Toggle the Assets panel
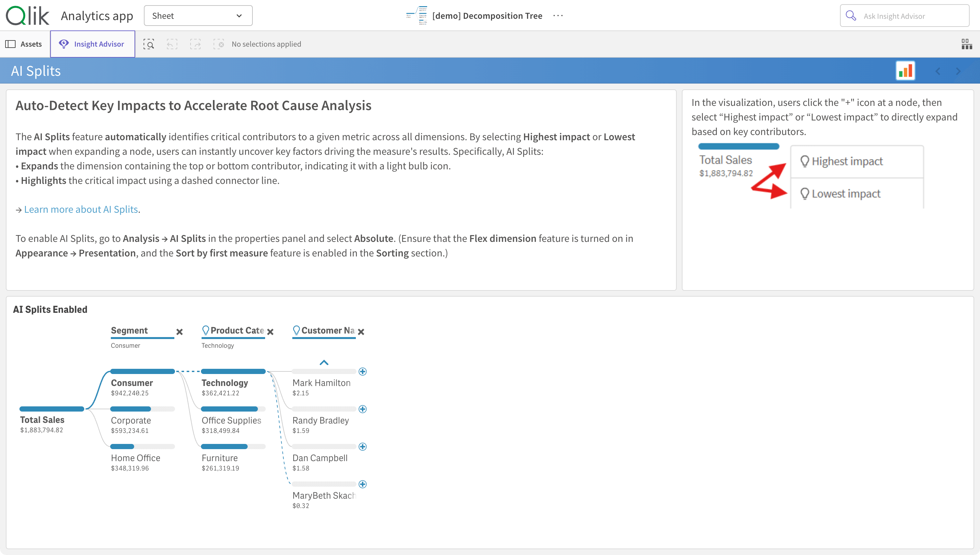This screenshot has width=980, height=555. point(24,44)
